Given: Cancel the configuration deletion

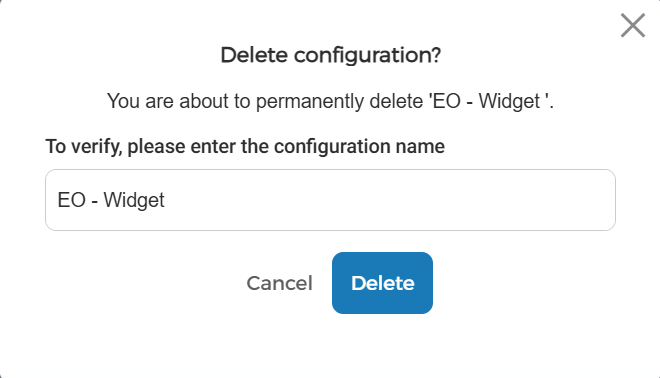Looking at the screenshot, I should click(x=279, y=283).
